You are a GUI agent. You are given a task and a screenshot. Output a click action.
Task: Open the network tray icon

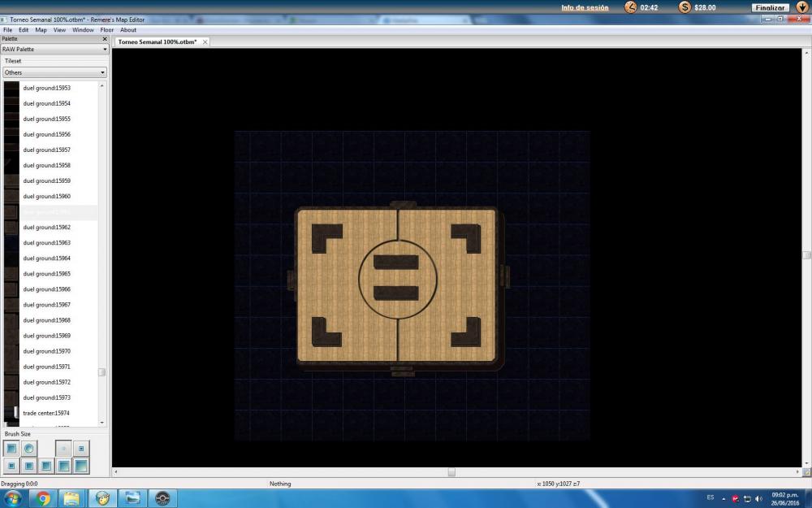click(747, 499)
